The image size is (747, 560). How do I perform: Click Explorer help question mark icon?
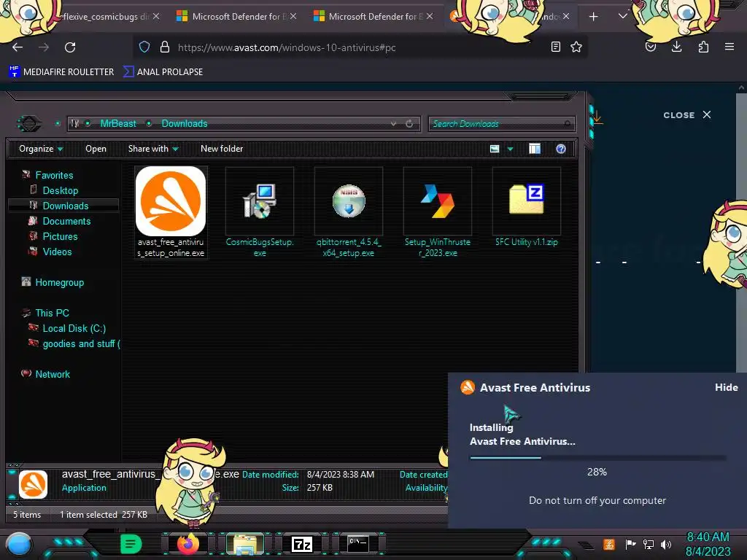point(561,149)
